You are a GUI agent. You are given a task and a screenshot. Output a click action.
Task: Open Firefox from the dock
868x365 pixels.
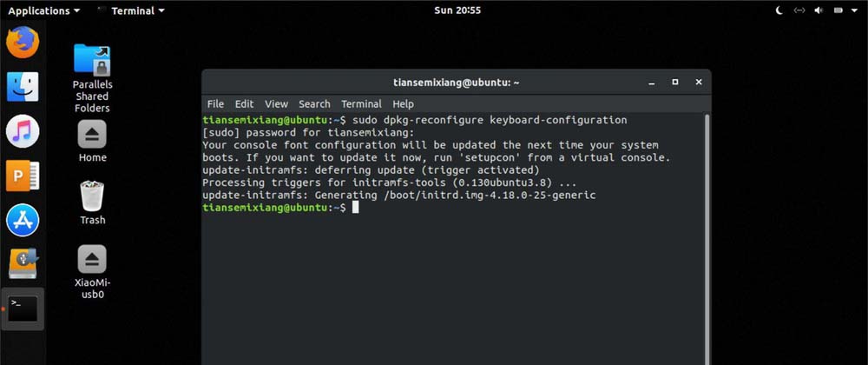coord(23,42)
